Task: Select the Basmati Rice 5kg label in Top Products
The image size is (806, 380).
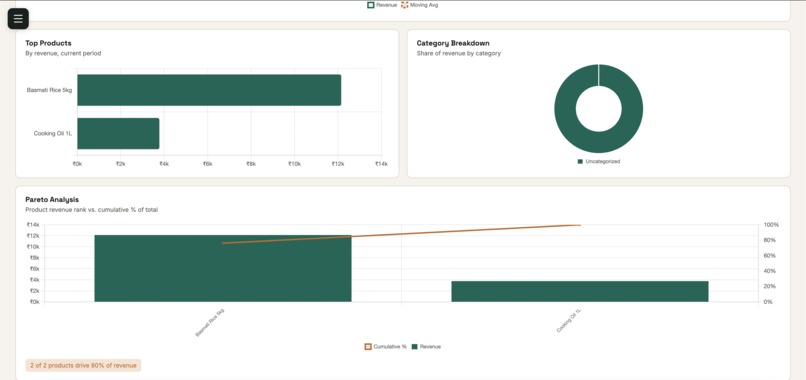Action: pyautogui.click(x=49, y=90)
